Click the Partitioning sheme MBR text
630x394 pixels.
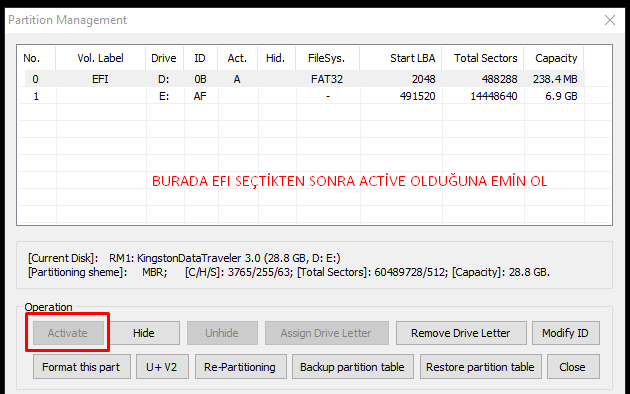(98, 272)
